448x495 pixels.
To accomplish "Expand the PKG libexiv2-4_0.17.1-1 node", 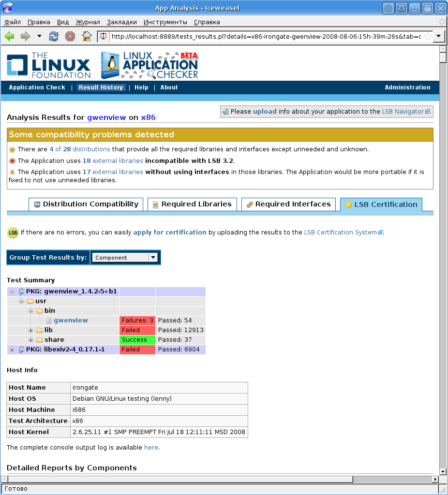I will (x=12, y=350).
